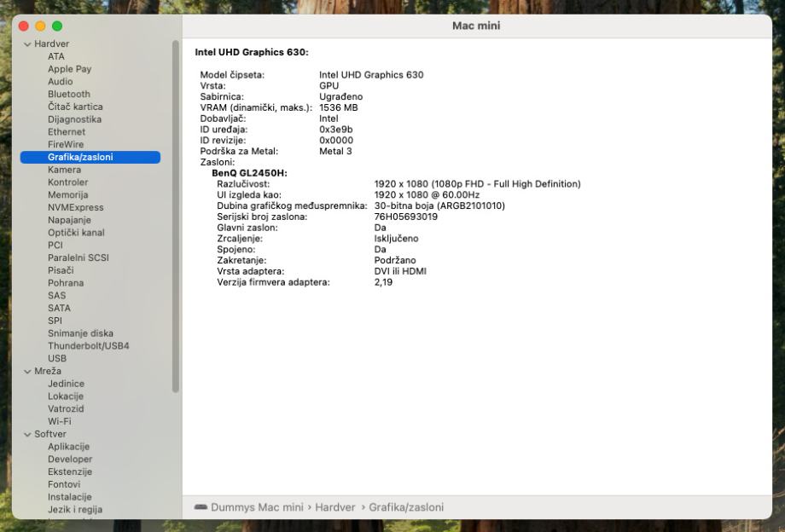Open Čitač kartica entry
The height and width of the screenshot is (532, 785).
(75, 107)
